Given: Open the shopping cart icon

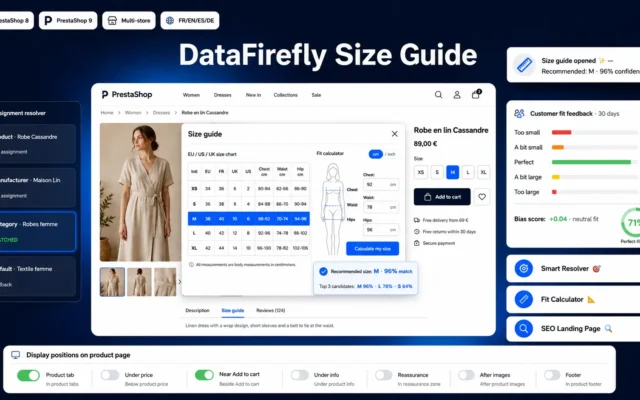Looking at the screenshot, I should [476, 94].
